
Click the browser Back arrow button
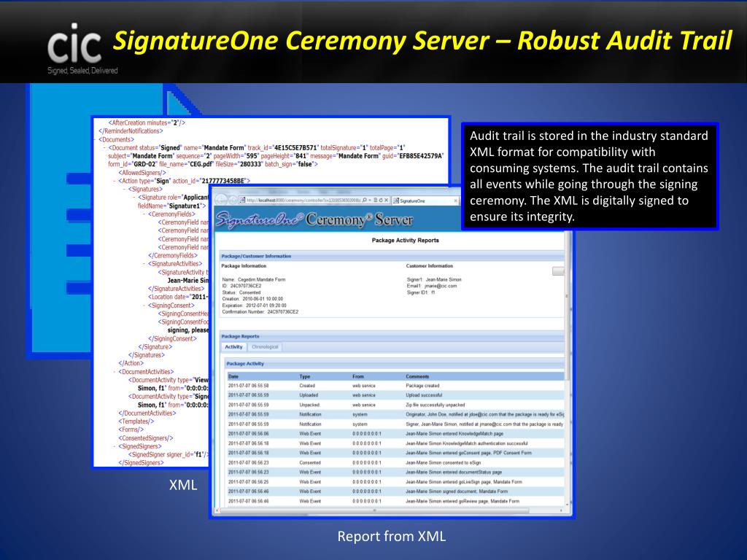pyautogui.click(x=222, y=201)
